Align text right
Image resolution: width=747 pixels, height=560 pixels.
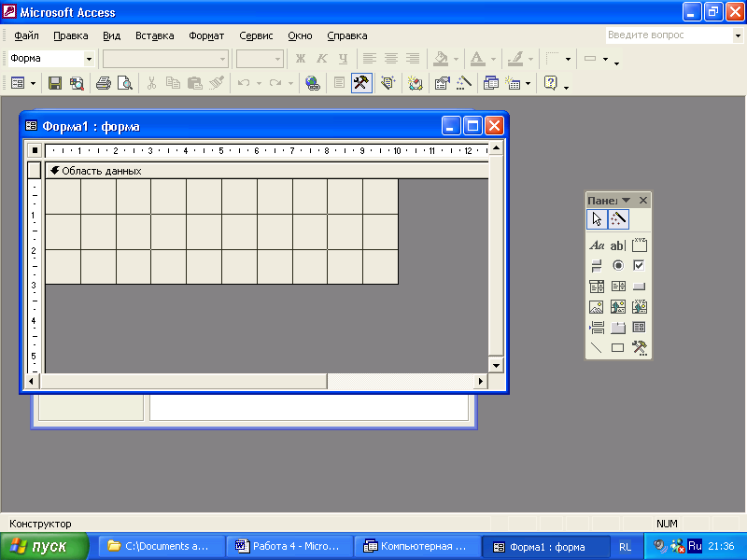pyautogui.click(x=413, y=59)
